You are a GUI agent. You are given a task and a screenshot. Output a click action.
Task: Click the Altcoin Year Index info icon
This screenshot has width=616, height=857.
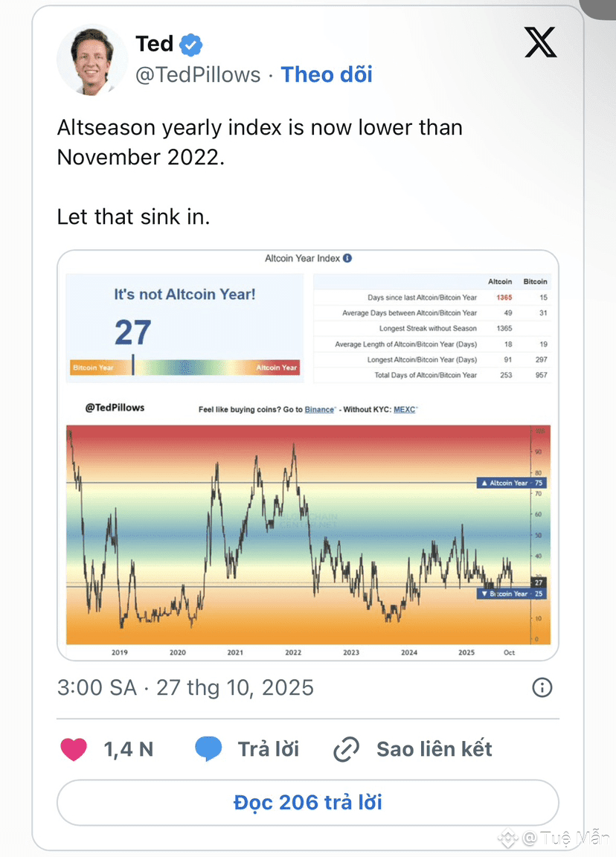click(347, 258)
